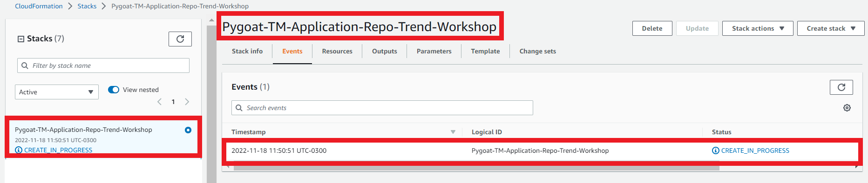Click the Timestamp column header
868x183 pixels.
248,132
